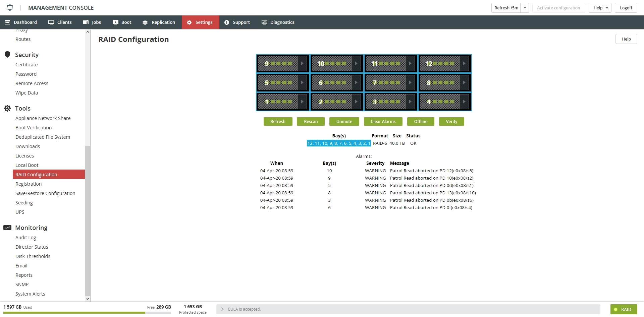
Task: Open Certificate in the Security section
Action: (x=26, y=64)
